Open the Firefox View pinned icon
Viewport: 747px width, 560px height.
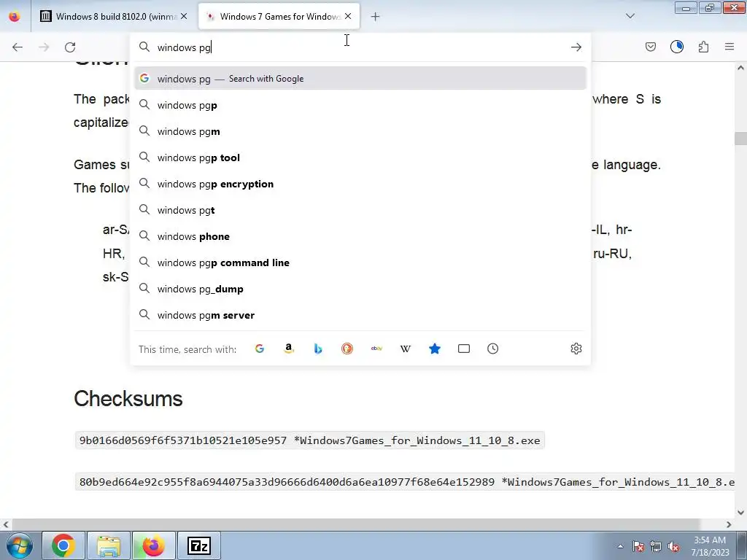tap(15, 16)
